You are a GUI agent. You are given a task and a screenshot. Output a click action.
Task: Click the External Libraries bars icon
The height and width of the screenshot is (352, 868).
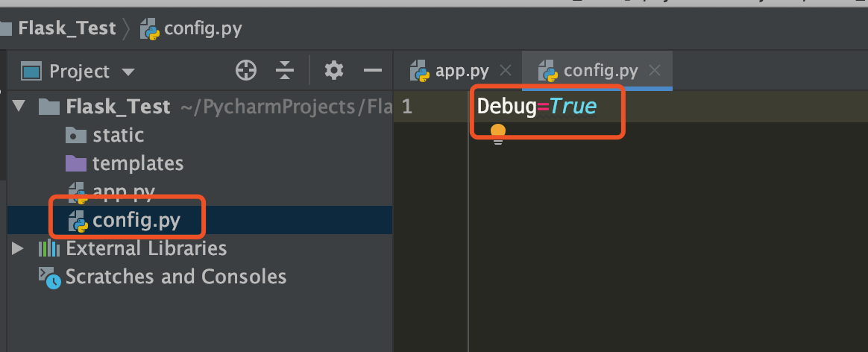(49, 248)
